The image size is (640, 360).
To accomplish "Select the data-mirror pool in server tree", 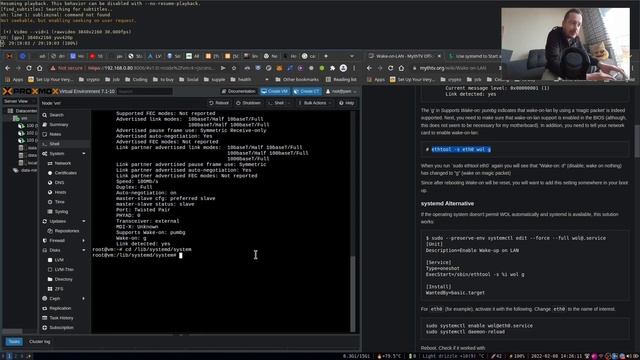I will tap(25, 170).
